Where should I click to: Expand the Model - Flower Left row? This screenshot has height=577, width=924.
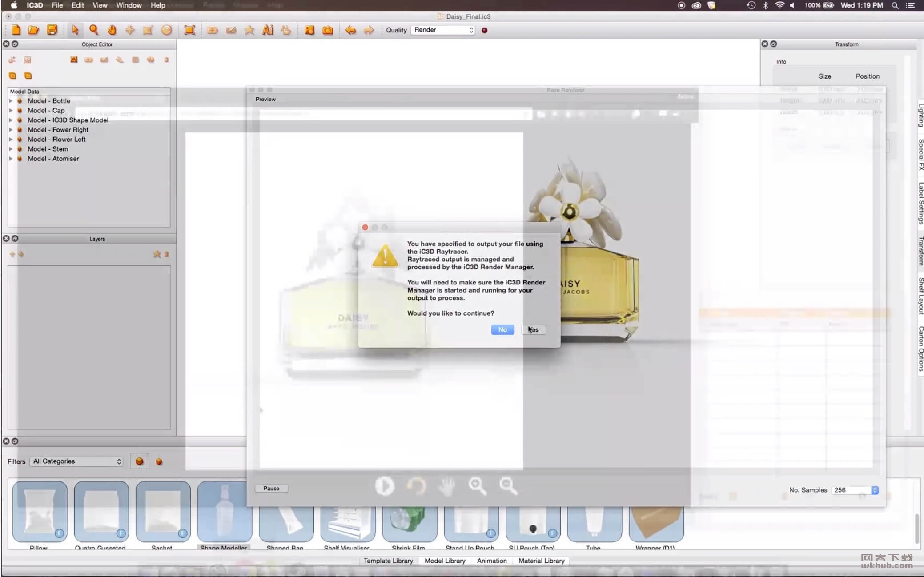11,140
